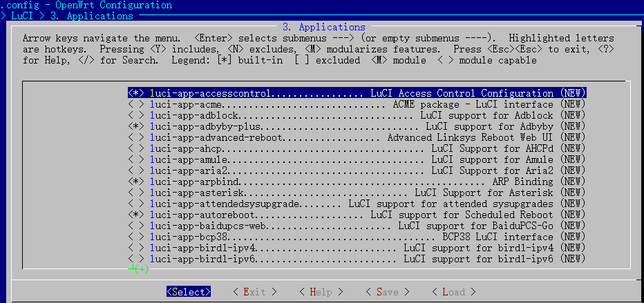Image resolution: width=644 pixels, height=303 pixels.
Task: Click the 'luci-app-advanced-reboot' package name
Action: [216, 137]
